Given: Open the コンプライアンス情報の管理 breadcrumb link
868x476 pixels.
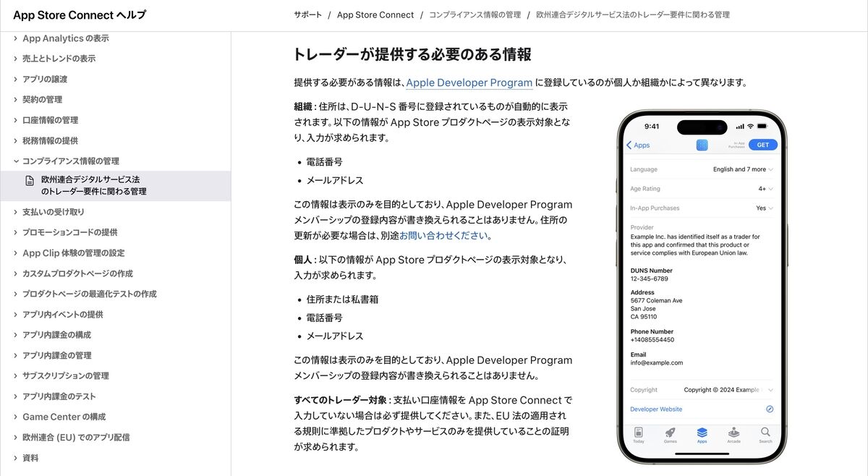Looking at the screenshot, I should tap(475, 14).
